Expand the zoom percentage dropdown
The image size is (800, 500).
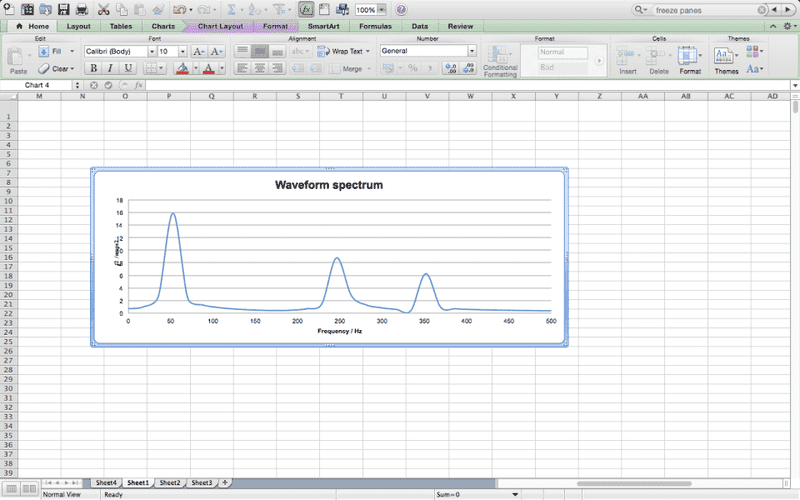tap(383, 9)
